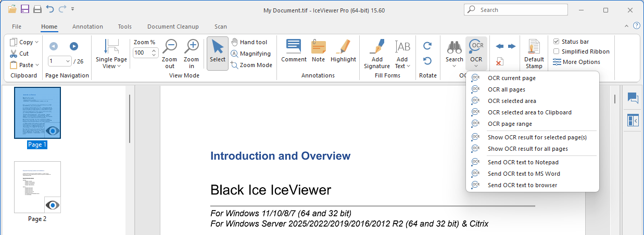
Task: Activate the Magnifying tool
Action: (x=251, y=54)
